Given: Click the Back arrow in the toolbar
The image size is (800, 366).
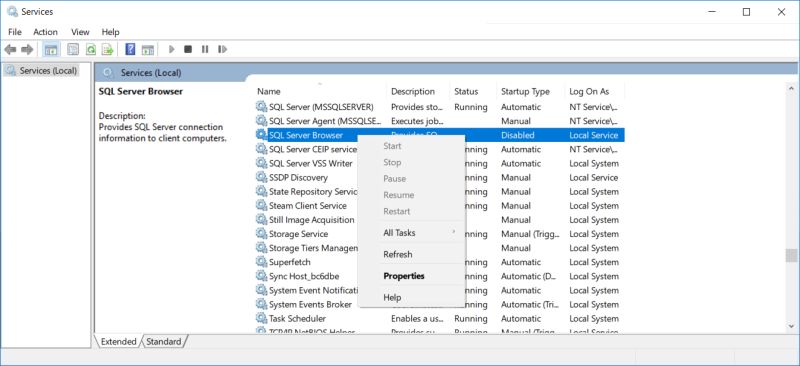Looking at the screenshot, I should (10, 50).
